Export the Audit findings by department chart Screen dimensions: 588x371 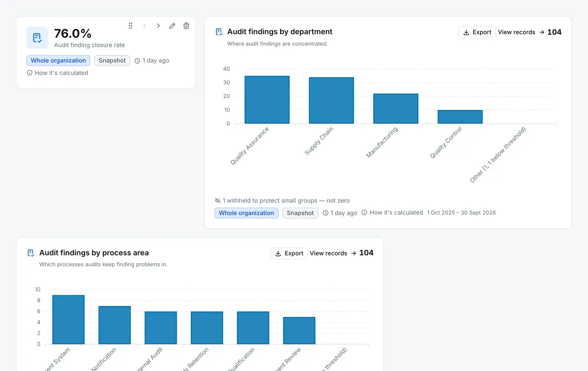click(477, 32)
